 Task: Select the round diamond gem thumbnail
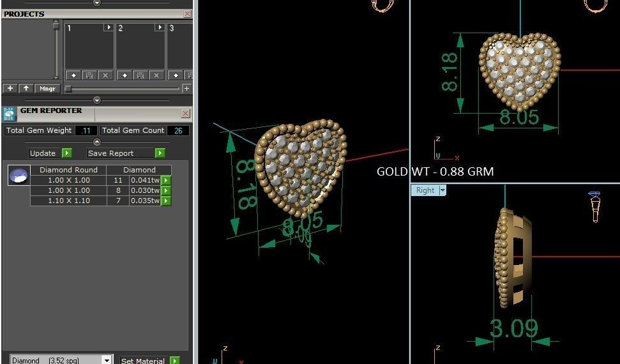point(19,175)
